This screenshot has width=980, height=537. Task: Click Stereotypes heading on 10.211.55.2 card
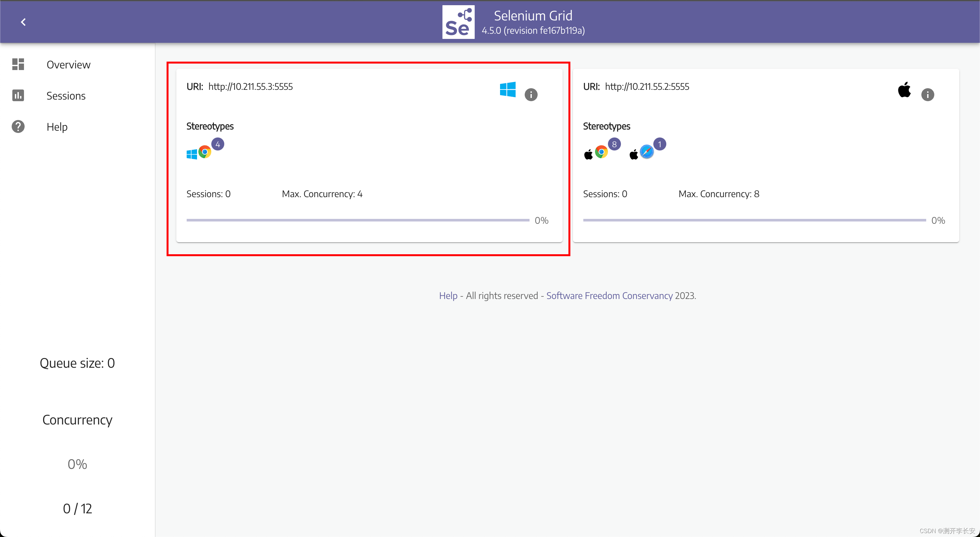click(606, 126)
